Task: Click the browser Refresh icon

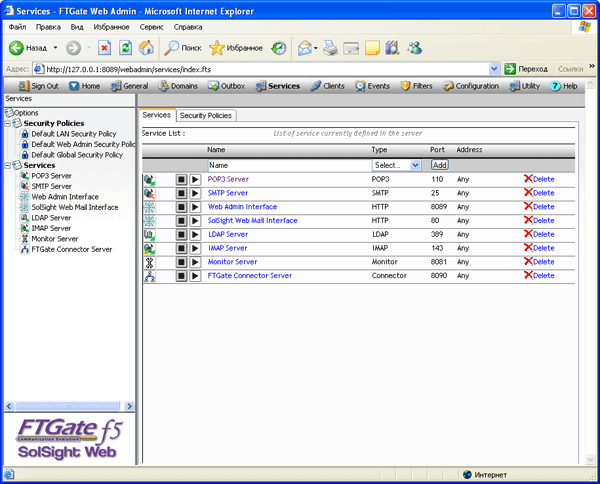Action: [125, 47]
